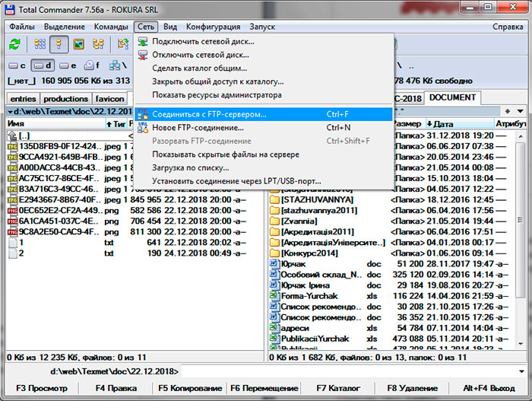The width and height of the screenshot is (532, 401).
Task: Open the Конфигурация menu
Action: point(213,27)
